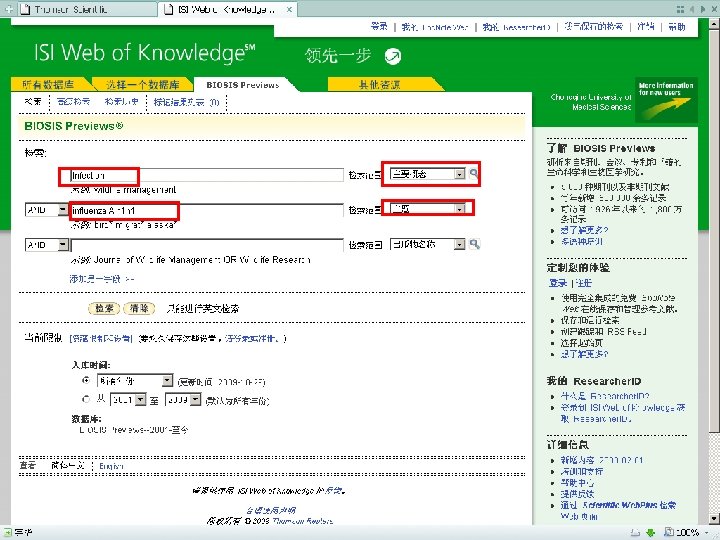Open the 标记结果列表 (0) marked list
This screenshot has width=720, height=540.
(186, 102)
